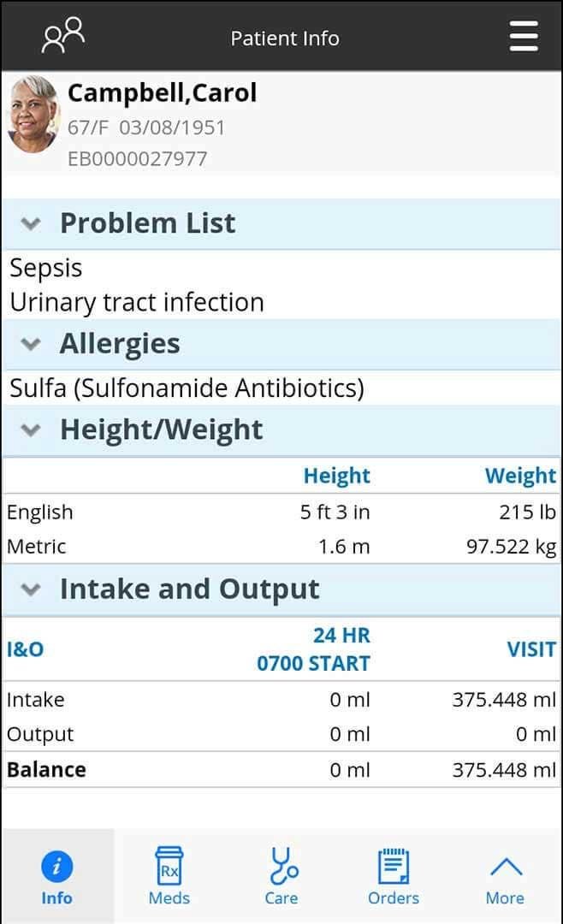
Task: Collapse the Height/Weight section
Action: pos(31,430)
